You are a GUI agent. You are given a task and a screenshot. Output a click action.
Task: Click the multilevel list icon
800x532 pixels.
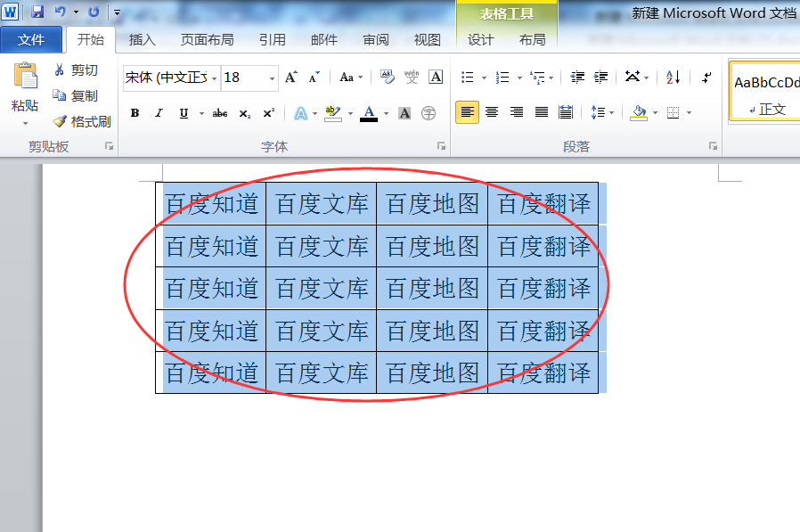tap(538, 78)
